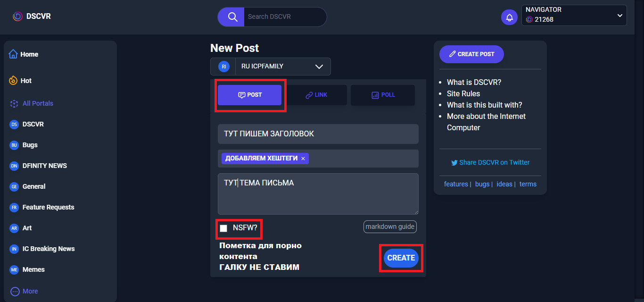Click Share DSCVR on Twitter link
This screenshot has width=644, height=302.
pos(490,162)
